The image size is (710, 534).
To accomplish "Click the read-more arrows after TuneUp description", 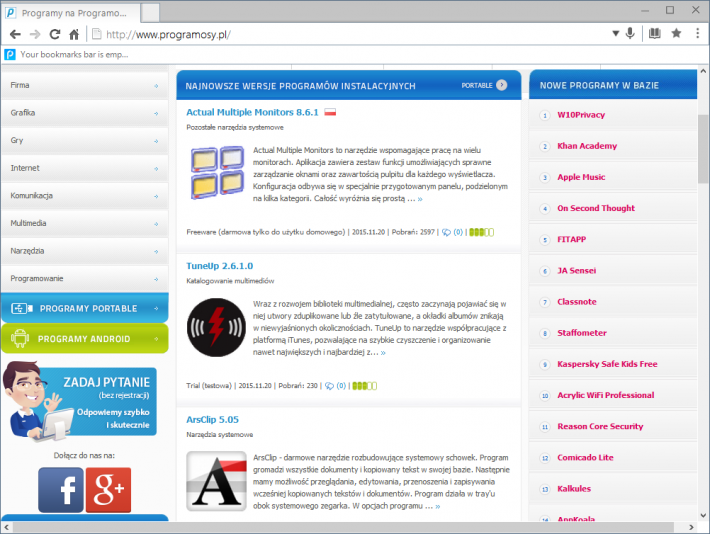I will pyautogui.click(x=383, y=352).
